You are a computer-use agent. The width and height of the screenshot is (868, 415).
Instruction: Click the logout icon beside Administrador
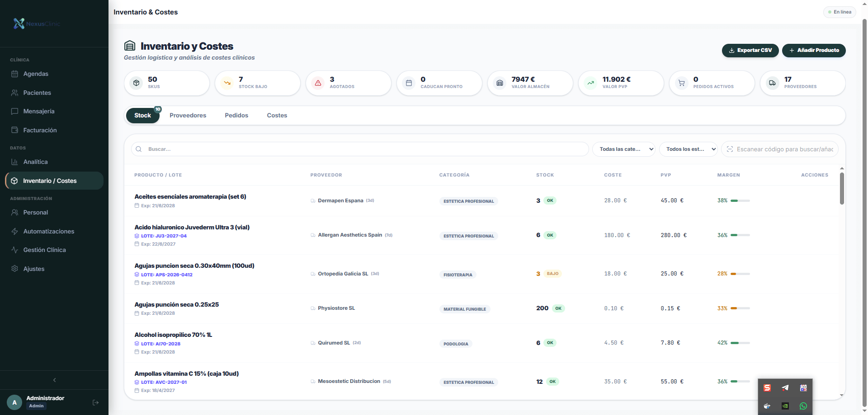(95, 402)
